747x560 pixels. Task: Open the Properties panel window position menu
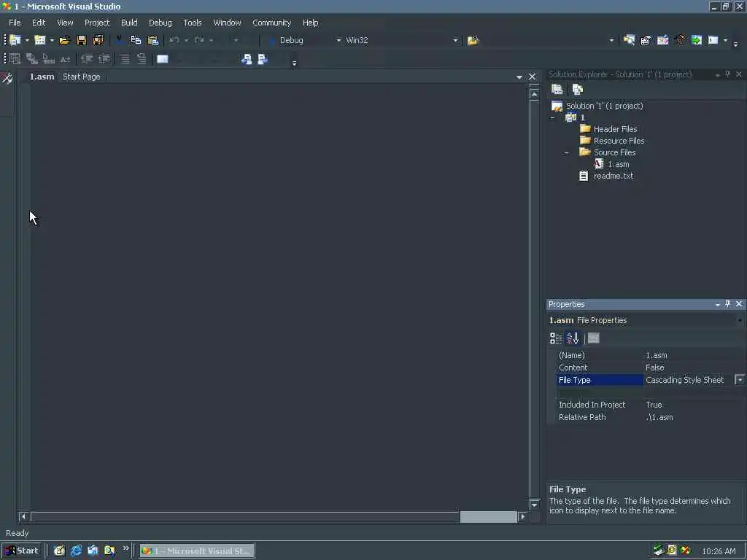[718, 304]
